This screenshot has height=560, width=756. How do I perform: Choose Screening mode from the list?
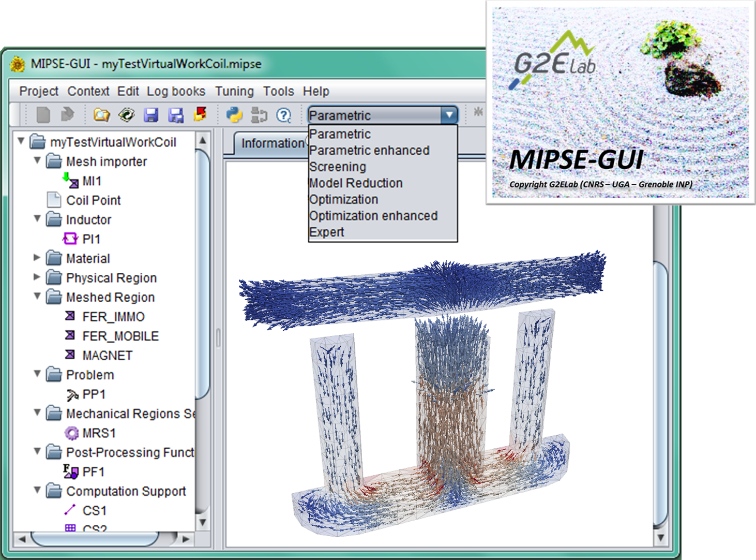pyautogui.click(x=383, y=167)
